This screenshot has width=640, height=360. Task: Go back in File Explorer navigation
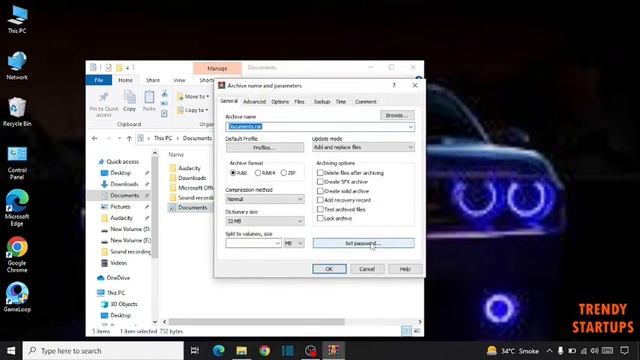(95, 138)
